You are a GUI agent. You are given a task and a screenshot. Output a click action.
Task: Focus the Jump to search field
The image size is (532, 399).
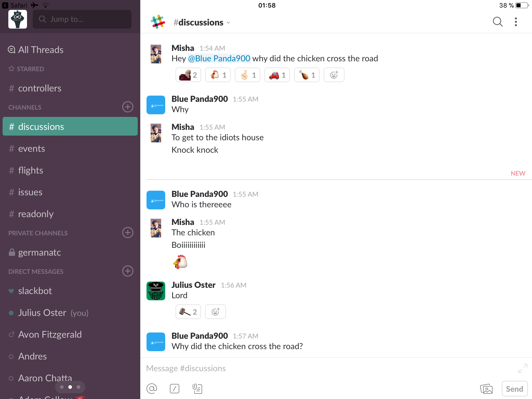click(82, 19)
